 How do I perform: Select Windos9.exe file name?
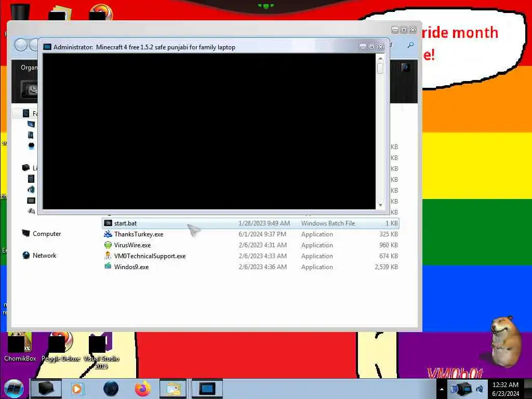coord(131,267)
